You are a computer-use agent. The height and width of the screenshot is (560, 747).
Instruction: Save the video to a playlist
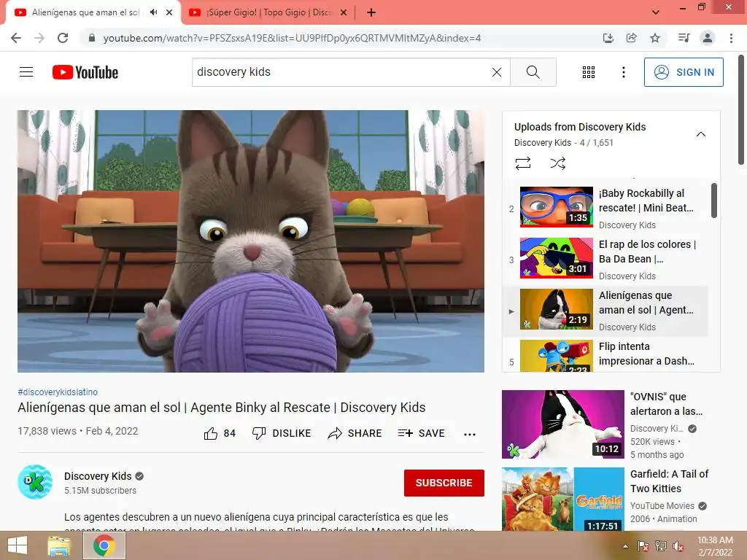[422, 433]
